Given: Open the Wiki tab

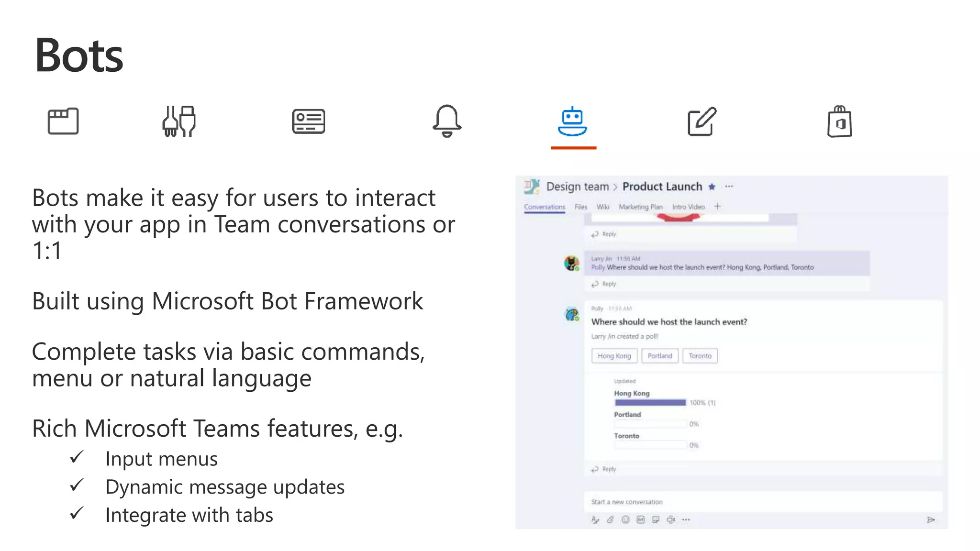Looking at the screenshot, I should 603,207.
